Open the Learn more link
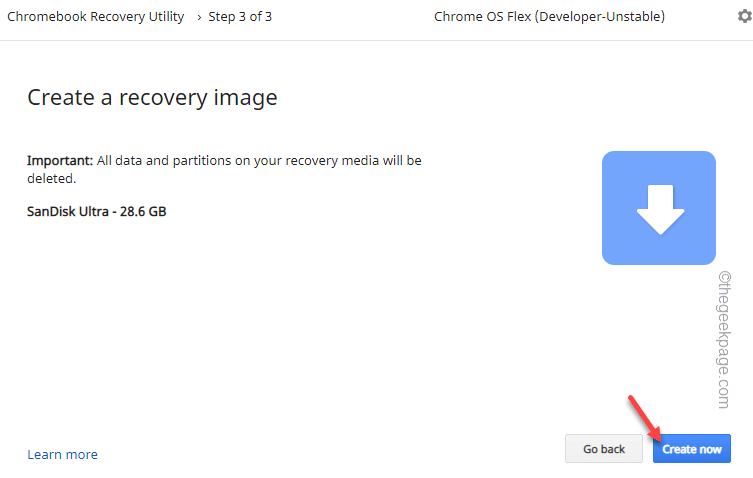This screenshot has width=753, height=478. (62, 454)
